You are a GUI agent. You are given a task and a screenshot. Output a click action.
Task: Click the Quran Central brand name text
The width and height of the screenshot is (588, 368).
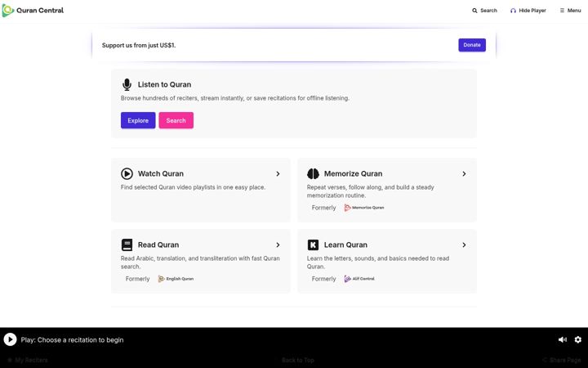click(x=40, y=11)
